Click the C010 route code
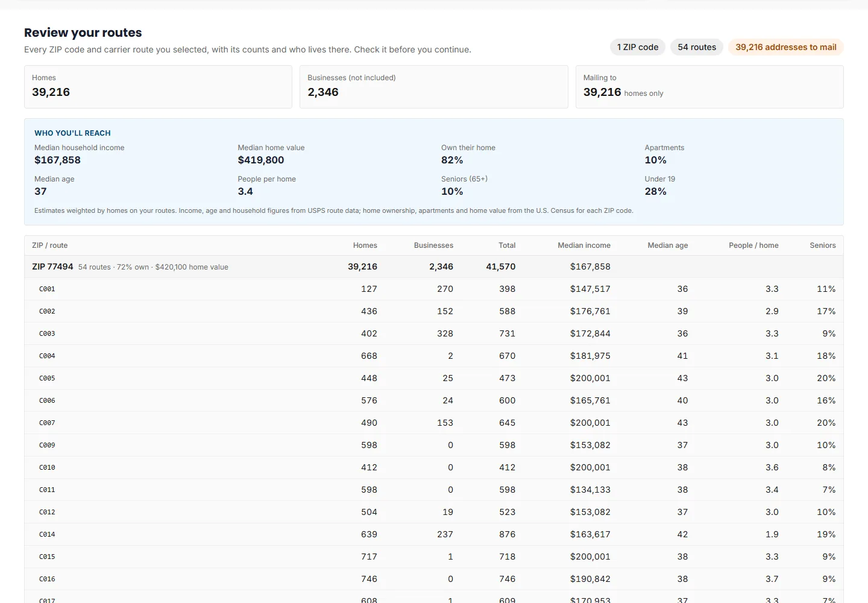This screenshot has height=603, width=868. click(47, 467)
